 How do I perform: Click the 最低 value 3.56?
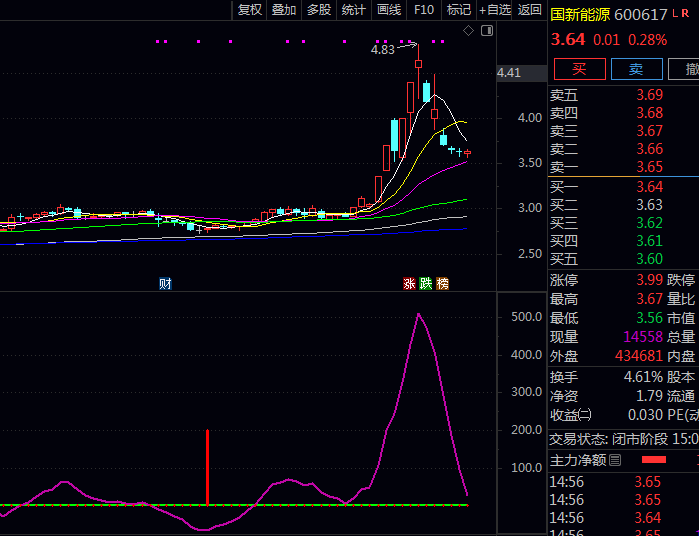650,318
